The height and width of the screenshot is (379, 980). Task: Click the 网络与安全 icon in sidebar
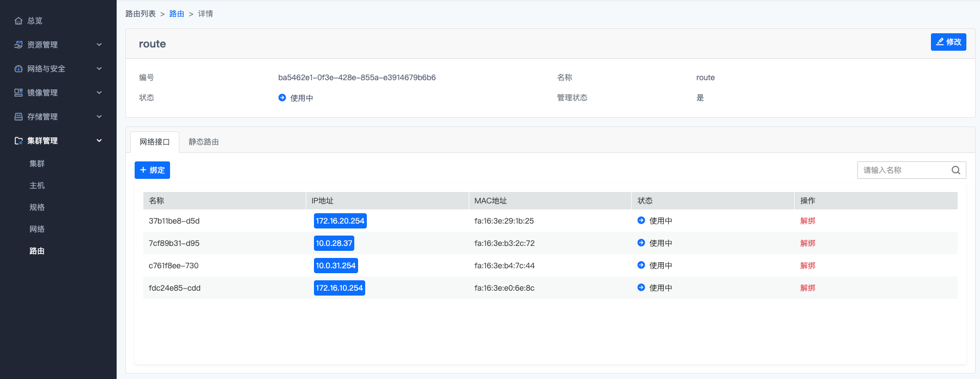click(19, 69)
